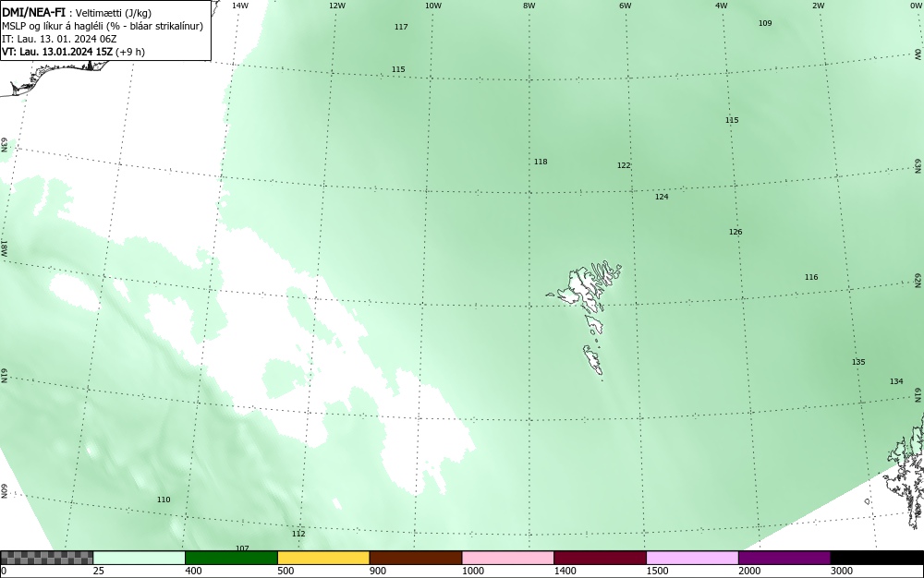
Task: Click the value 134 on the map
Action: coord(896,382)
